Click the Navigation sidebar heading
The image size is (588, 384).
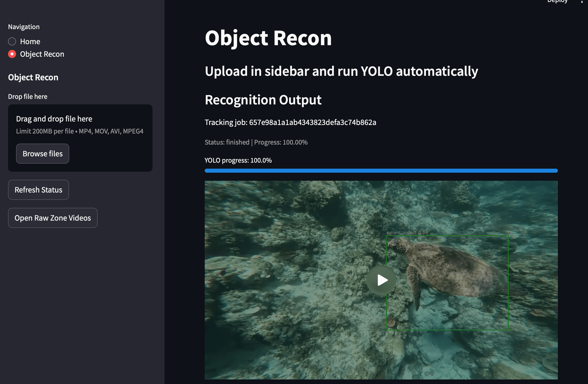point(24,26)
